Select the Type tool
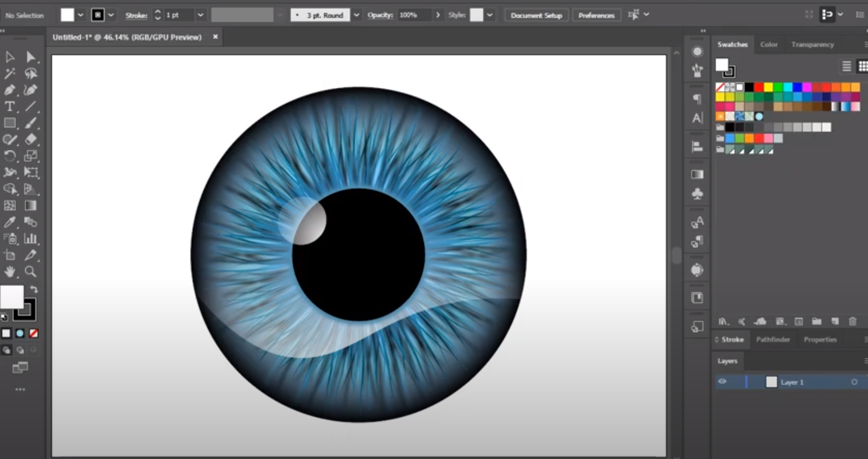This screenshot has height=459, width=868. tap(10, 106)
